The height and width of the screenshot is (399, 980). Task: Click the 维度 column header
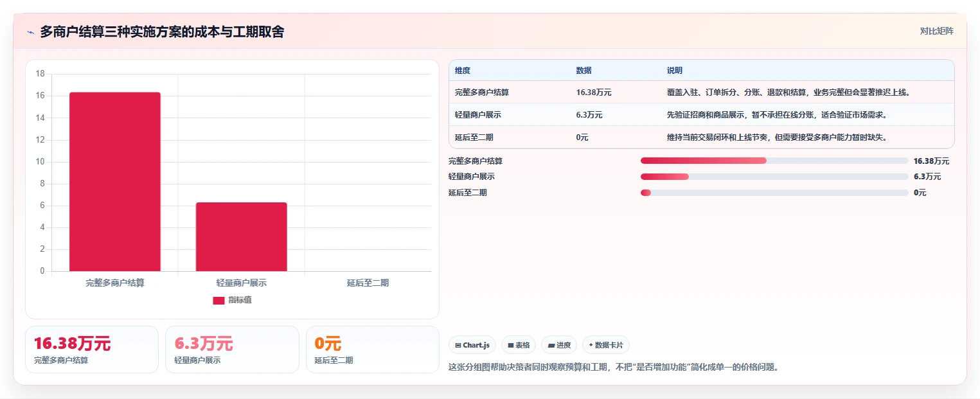click(x=463, y=71)
